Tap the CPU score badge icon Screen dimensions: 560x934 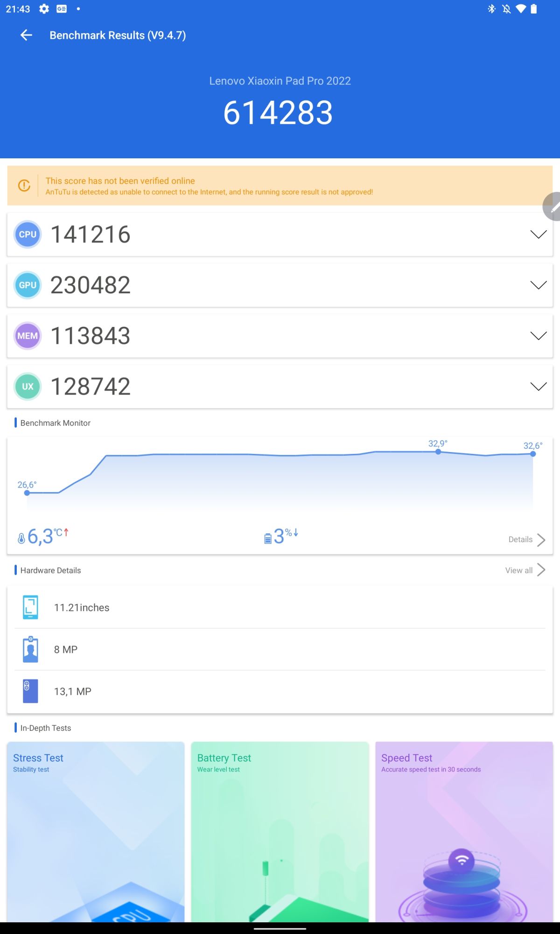tap(28, 234)
